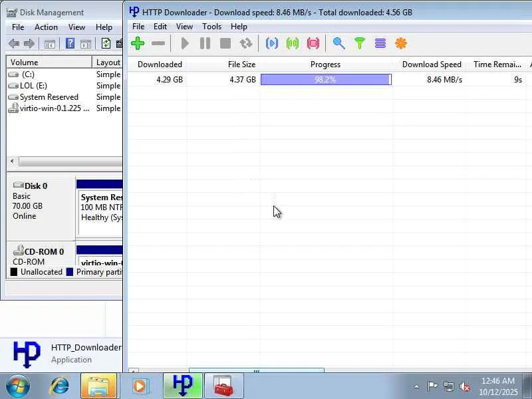Image resolution: width=532 pixels, height=399 pixels.
Task: Click the blue Start All Downloads icon
Action: (x=272, y=43)
